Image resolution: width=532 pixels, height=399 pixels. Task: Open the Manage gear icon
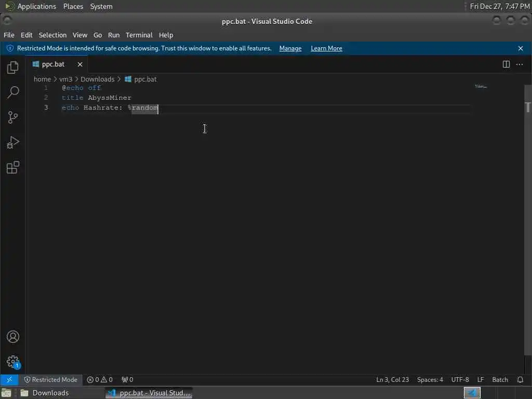13,362
